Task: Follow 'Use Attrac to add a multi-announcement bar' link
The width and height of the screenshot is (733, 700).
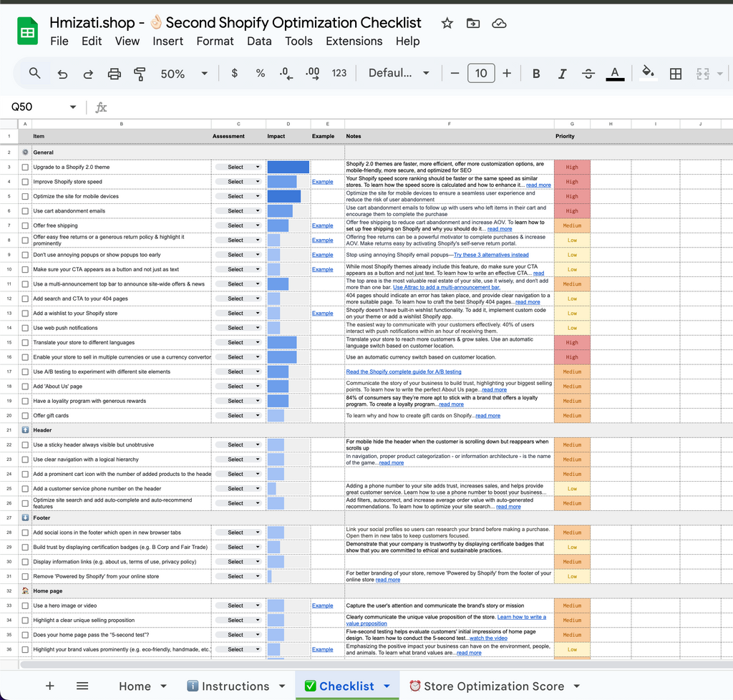Action: pyautogui.click(x=447, y=288)
